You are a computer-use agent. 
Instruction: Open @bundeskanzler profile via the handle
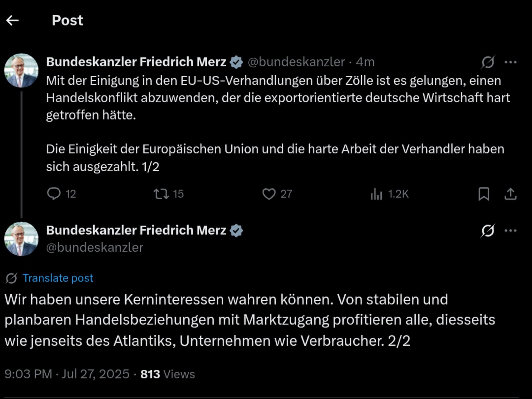[x=296, y=62]
